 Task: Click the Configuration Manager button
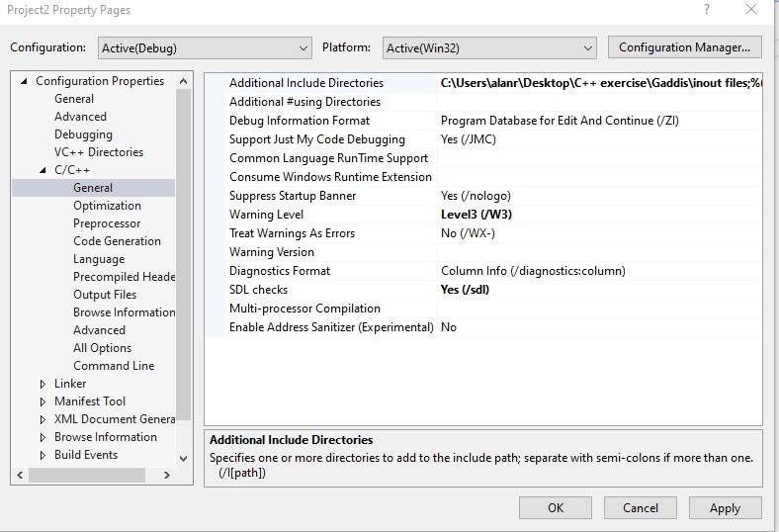coord(684,47)
